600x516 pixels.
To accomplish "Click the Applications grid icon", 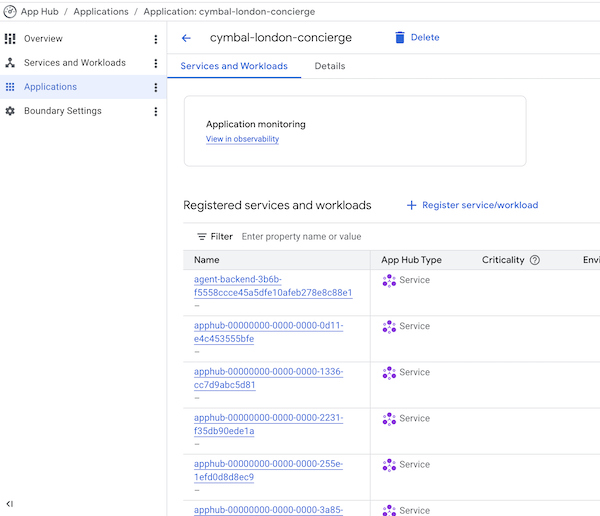I will [x=10, y=87].
